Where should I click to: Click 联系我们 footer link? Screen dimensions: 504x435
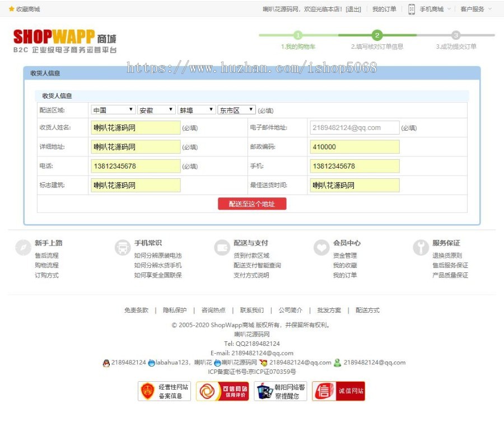pyautogui.click(x=251, y=310)
